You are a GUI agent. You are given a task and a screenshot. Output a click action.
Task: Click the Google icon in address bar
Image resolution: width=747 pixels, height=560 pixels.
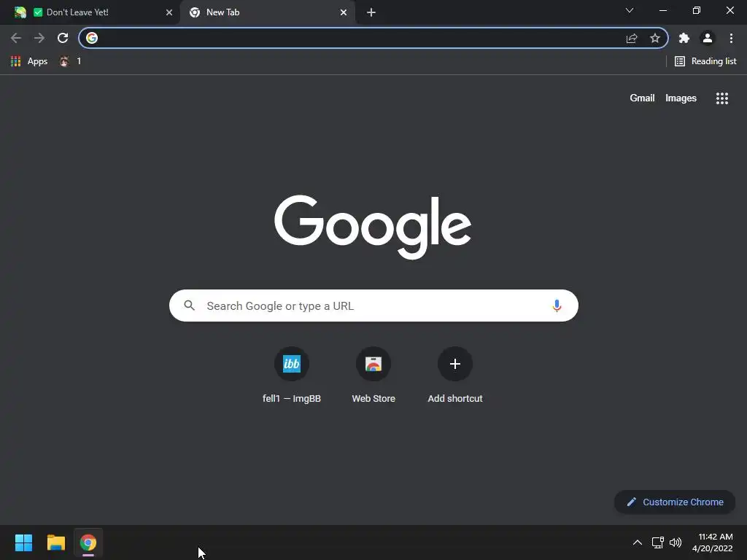pyautogui.click(x=92, y=38)
